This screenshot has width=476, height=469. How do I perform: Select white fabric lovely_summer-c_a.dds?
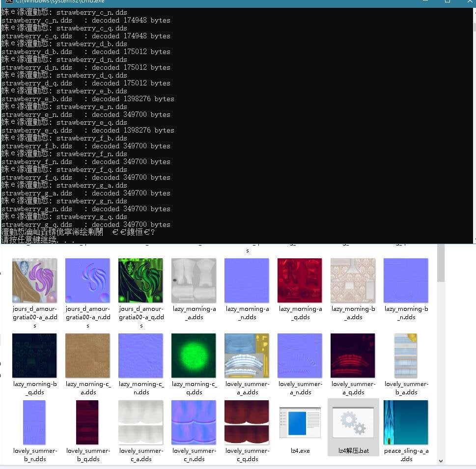tap(140, 422)
